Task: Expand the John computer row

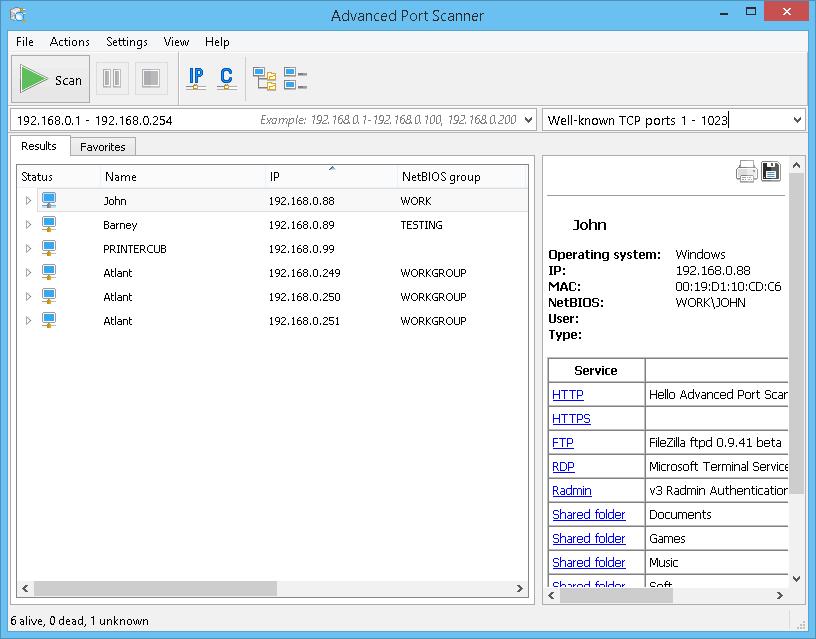Action: [29, 201]
